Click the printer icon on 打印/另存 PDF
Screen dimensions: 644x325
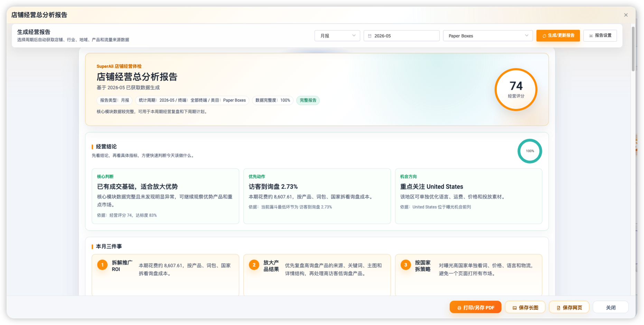click(459, 308)
